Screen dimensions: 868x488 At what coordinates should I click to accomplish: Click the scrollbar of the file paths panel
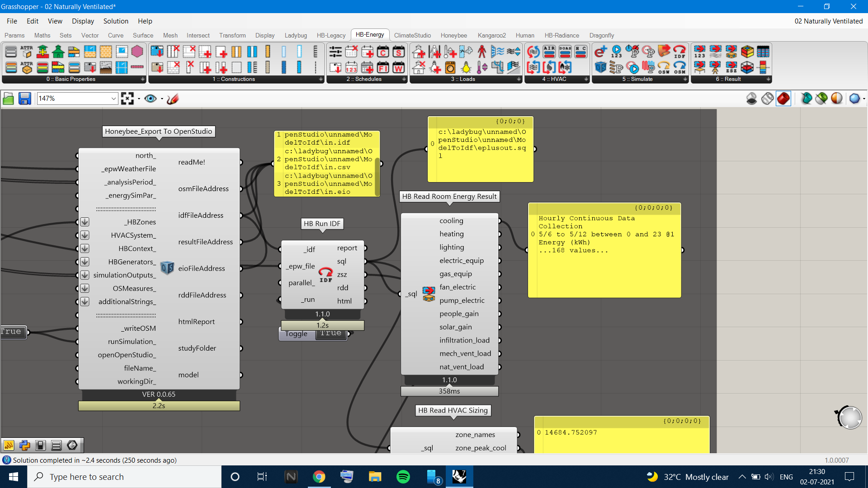(x=377, y=176)
